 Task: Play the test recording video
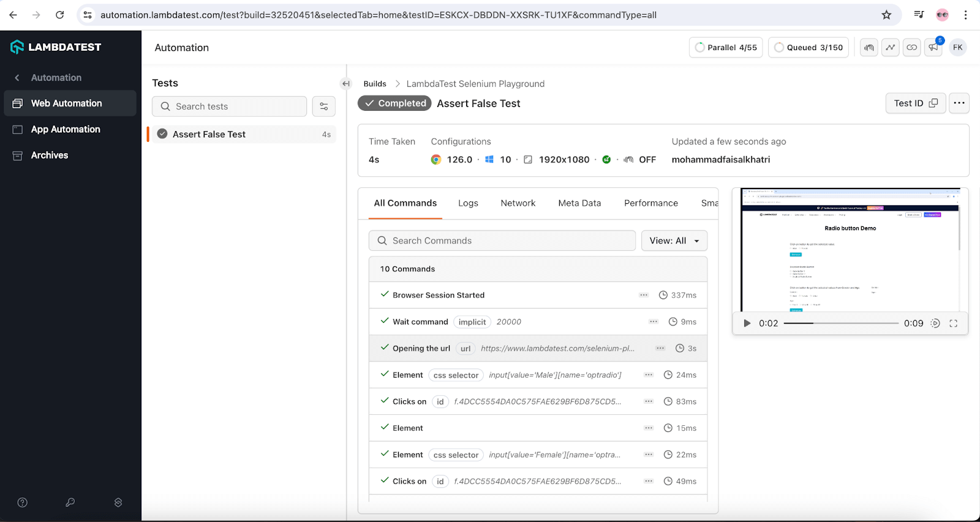pyautogui.click(x=747, y=323)
